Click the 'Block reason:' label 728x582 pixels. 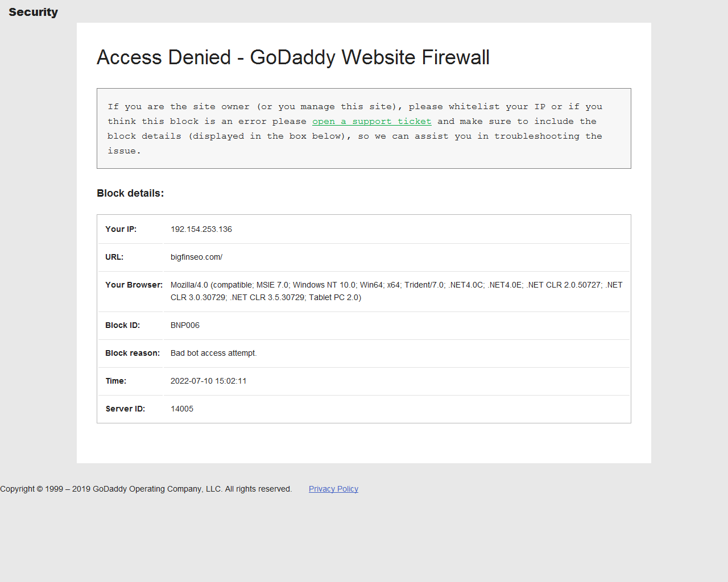pyautogui.click(x=133, y=353)
